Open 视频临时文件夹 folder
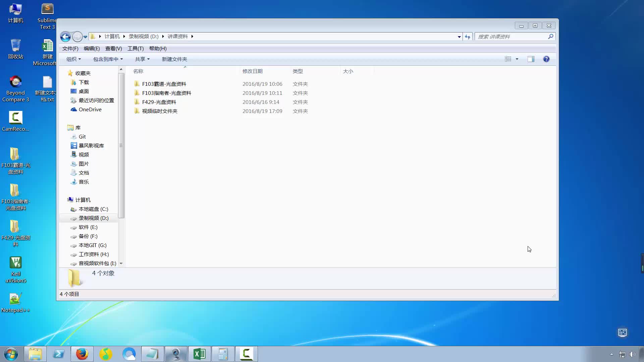 (x=159, y=111)
